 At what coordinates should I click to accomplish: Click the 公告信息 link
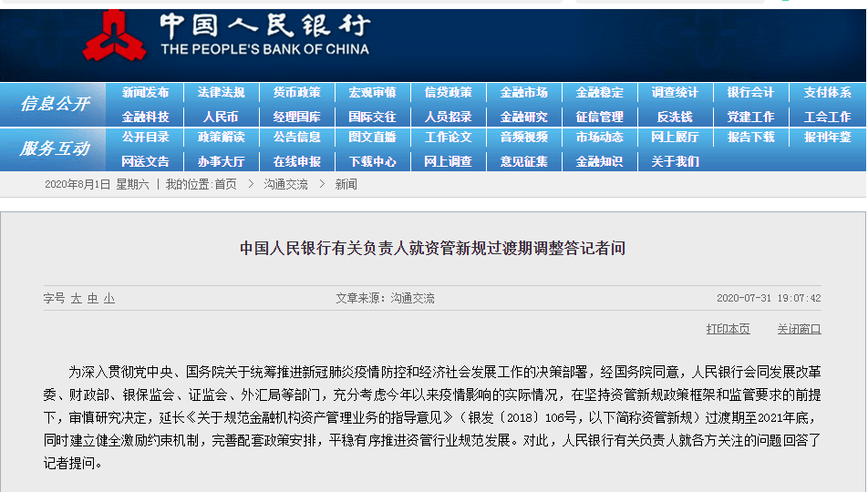[x=297, y=138]
